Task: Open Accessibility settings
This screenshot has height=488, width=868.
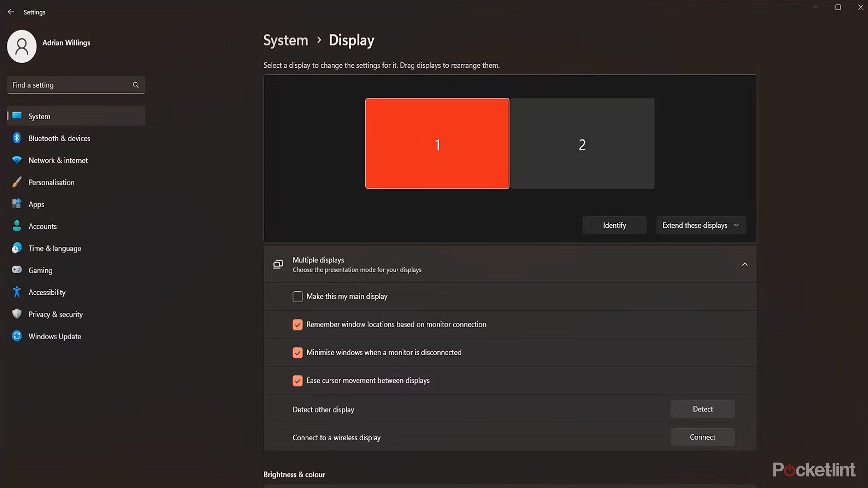Action: [x=47, y=292]
